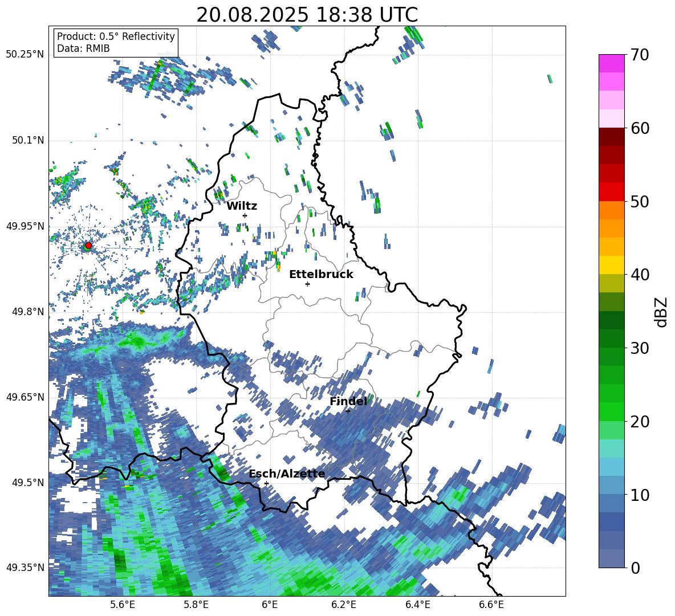Click the 70 dBZ colorbar label

pyautogui.click(x=640, y=55)
